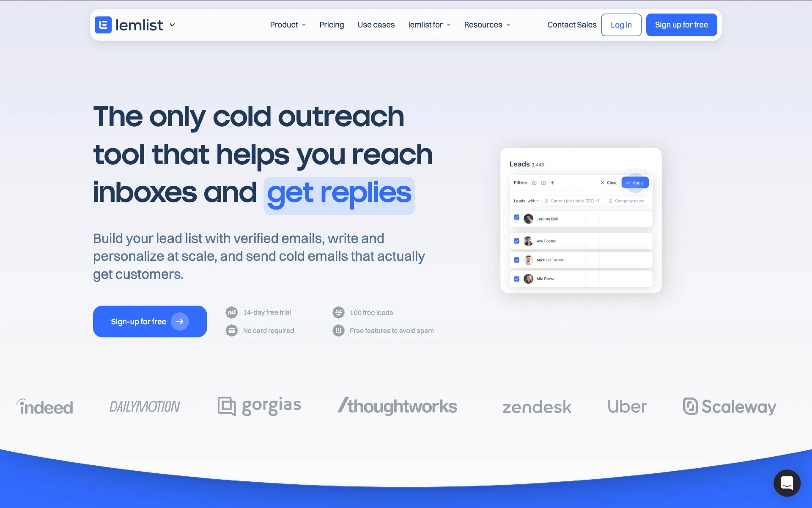Click the Sign up for free button
Viewport: 812px width, 508px height.
coord(681,25)
